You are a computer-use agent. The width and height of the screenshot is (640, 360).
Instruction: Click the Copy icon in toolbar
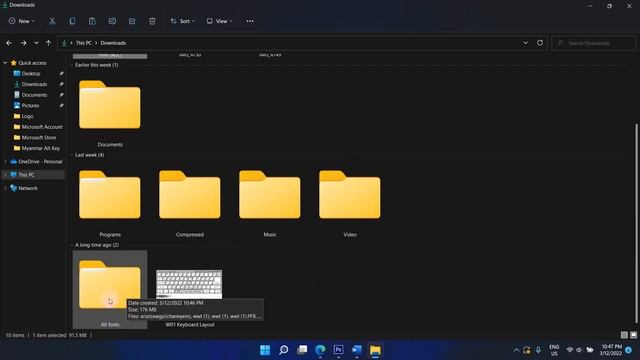(72, 21)
